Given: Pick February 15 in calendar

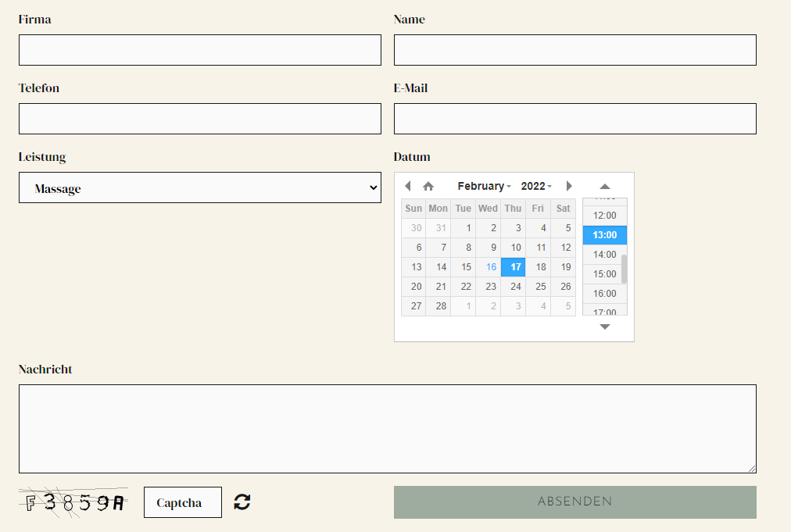Looking at the screenshot, I should [x=464, y=267].
